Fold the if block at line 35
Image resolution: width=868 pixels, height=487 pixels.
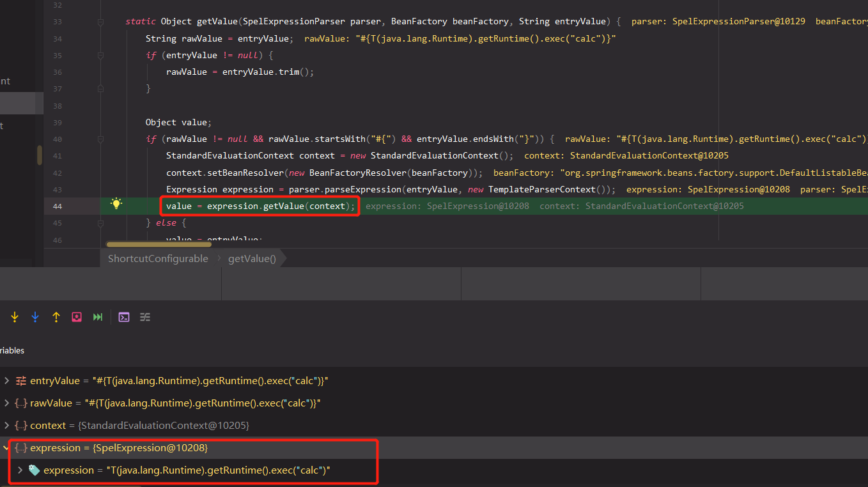[x=100, y=55]
